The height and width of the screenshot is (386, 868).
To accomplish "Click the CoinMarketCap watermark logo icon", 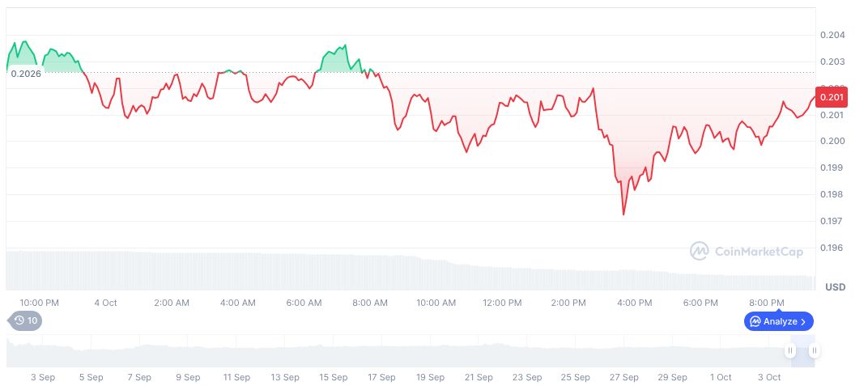I will pyautogui.click(x=699, y=252).
